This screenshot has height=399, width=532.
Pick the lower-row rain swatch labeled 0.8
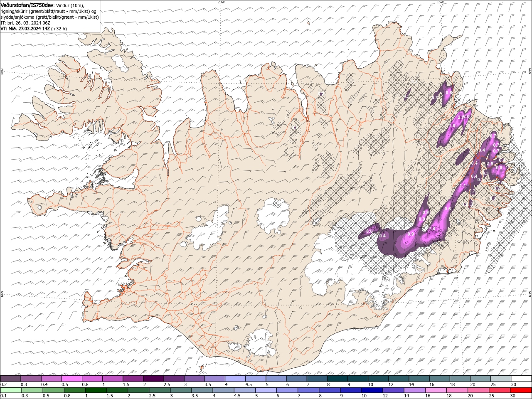[x=74, y=390]
